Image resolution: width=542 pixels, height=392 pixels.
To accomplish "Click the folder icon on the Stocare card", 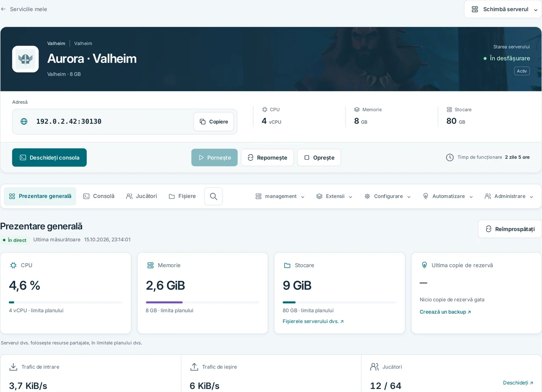I will (287, 265).
